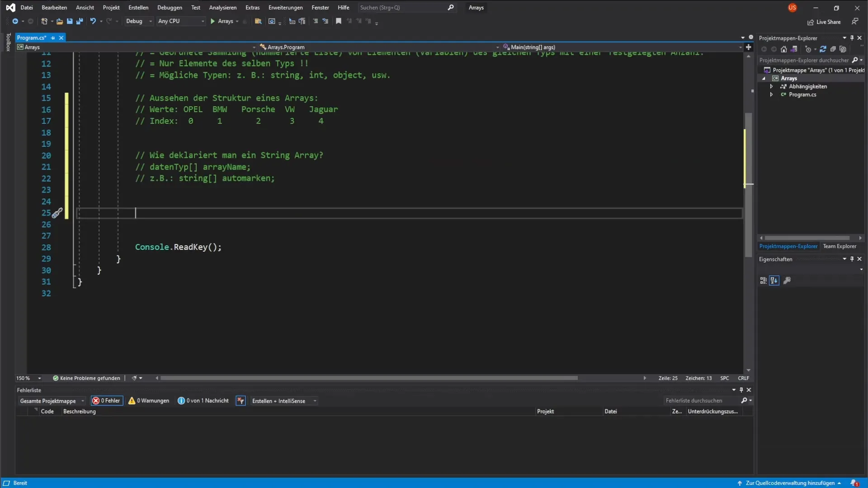
Task: Click the screwdriver quick actions icon on line 25
Action: click(x=57, y=213)
